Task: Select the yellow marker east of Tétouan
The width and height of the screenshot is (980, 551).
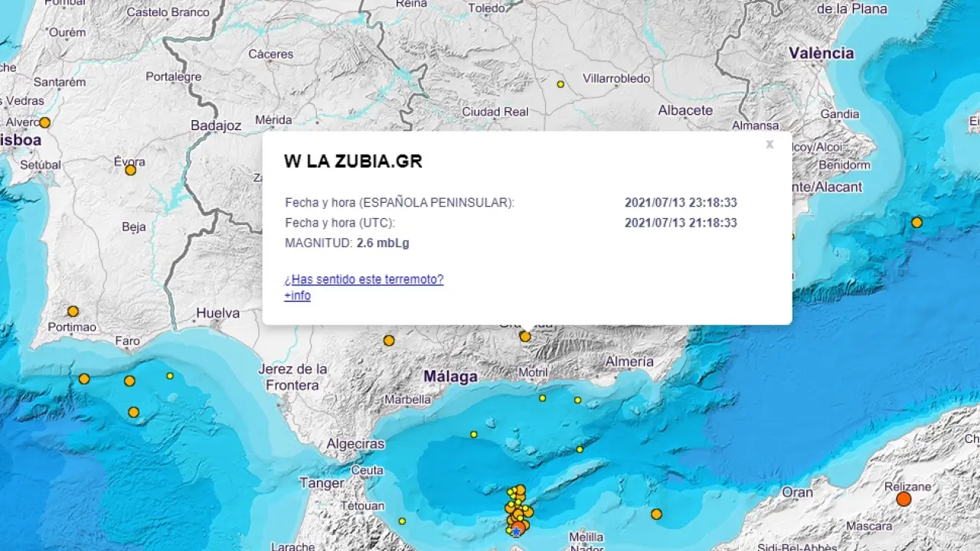Action: (402, 521)
